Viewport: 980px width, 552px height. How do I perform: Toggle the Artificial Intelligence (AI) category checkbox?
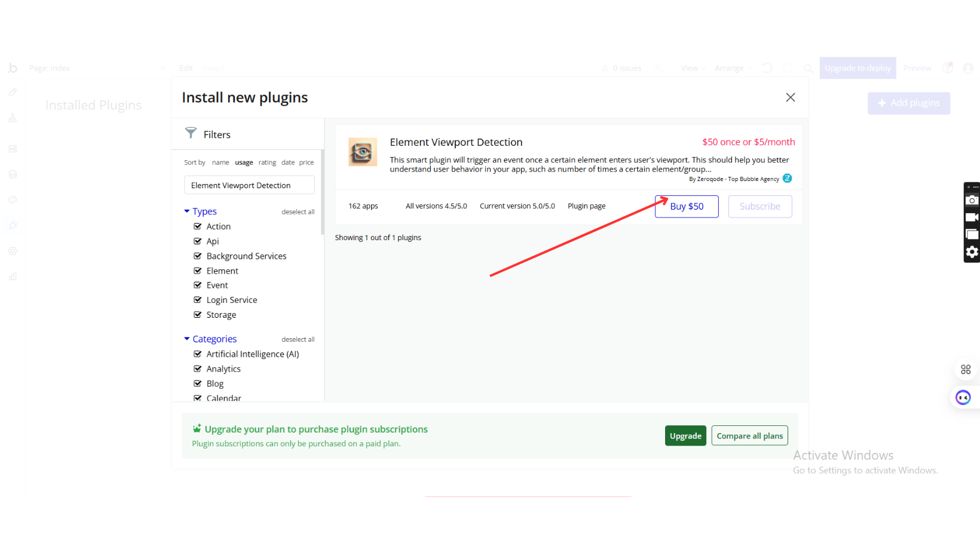coord(197,354)
